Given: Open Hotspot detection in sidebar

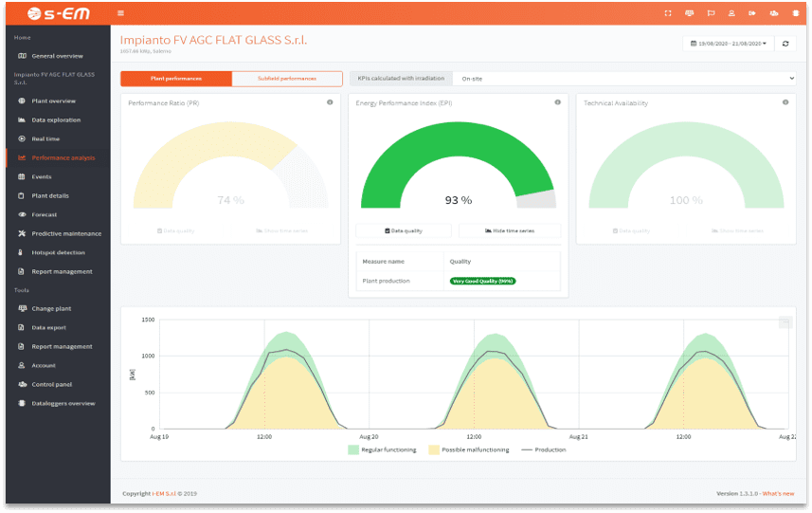Looking at the screenshot, I should (58, 252).
